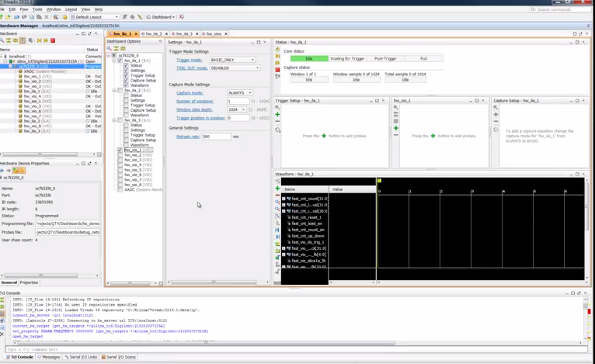595x364 pixels.
Task: Click Collapse All icon in Hardware panel toolbar
Action: click(9, 40)
